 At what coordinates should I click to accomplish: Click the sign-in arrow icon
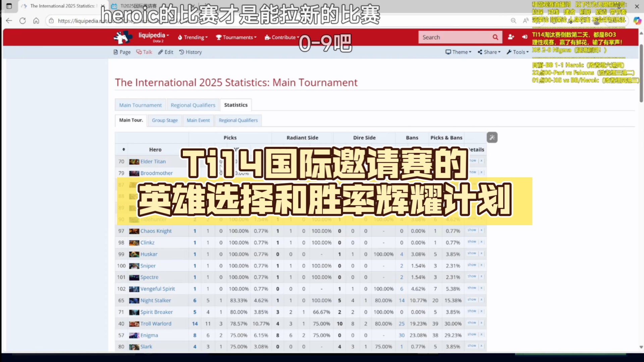pyautogui.click(x=524, y=37)
